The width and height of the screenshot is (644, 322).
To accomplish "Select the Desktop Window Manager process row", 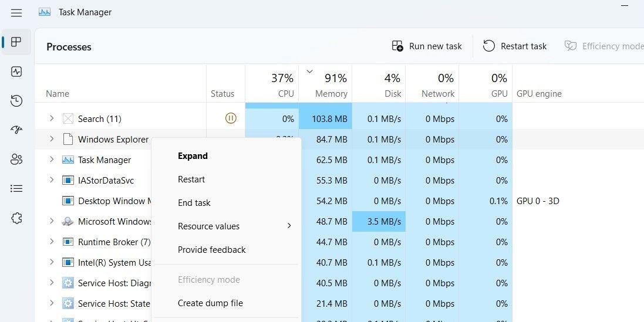I will [112, 201].
